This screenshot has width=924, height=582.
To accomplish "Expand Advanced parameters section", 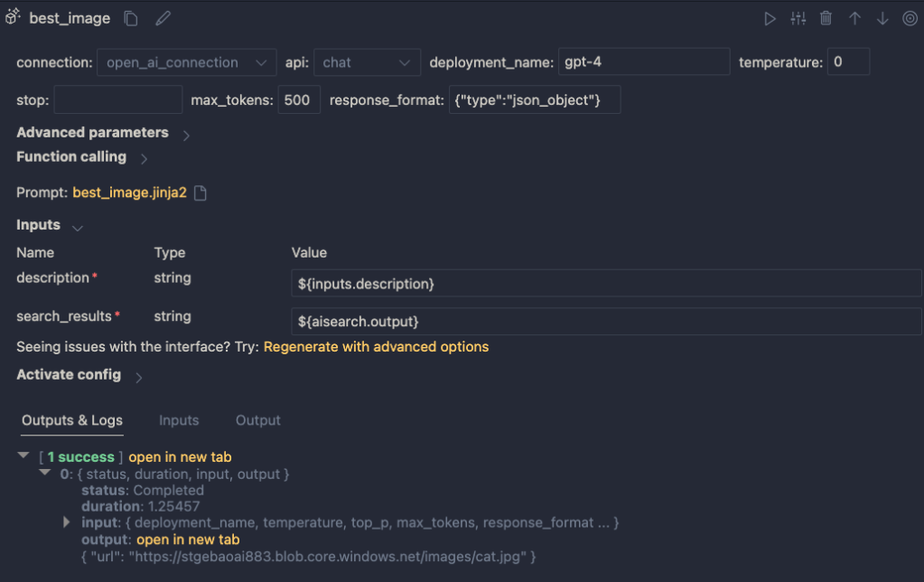I will [186, 135].
